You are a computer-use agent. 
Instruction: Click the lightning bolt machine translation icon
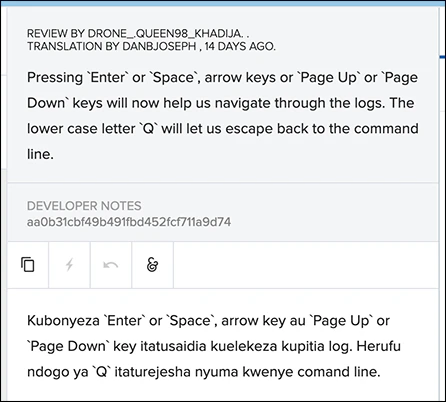point(69,265)
